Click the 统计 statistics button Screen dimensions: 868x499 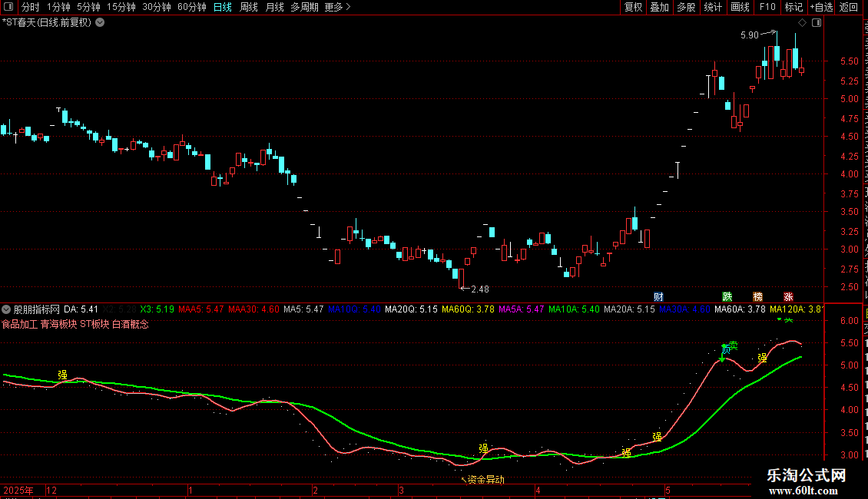pos(713,7)
